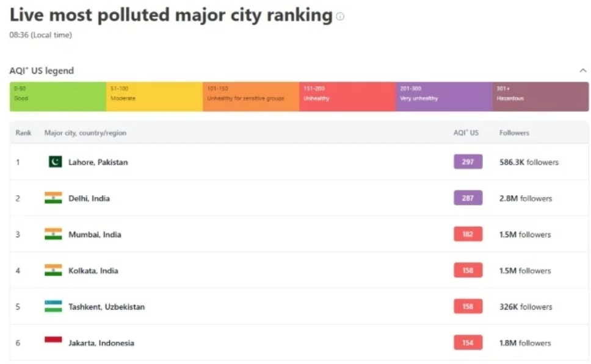This screenshot has height=364, width=591.
Task: Click the Pakistan flag icon for Lahore
Action: pos(55,162)
